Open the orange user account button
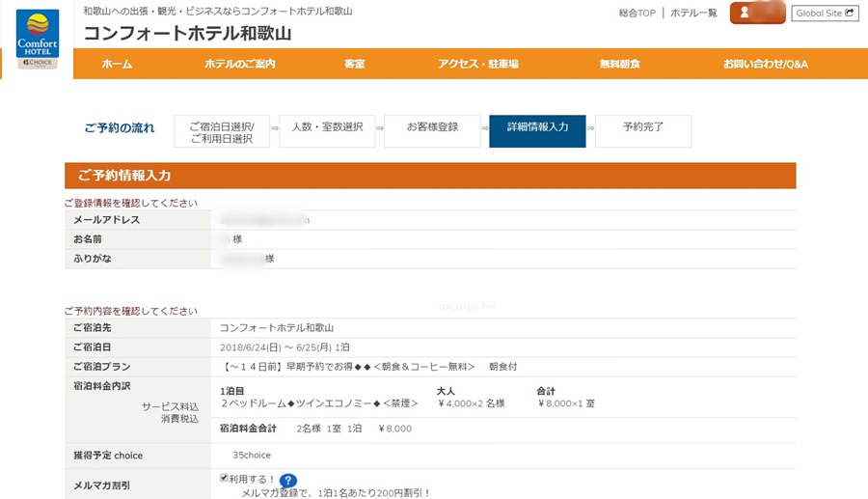The width and height of the screenshot is (868, 499). pyautogui.click(x=757, y=13)
